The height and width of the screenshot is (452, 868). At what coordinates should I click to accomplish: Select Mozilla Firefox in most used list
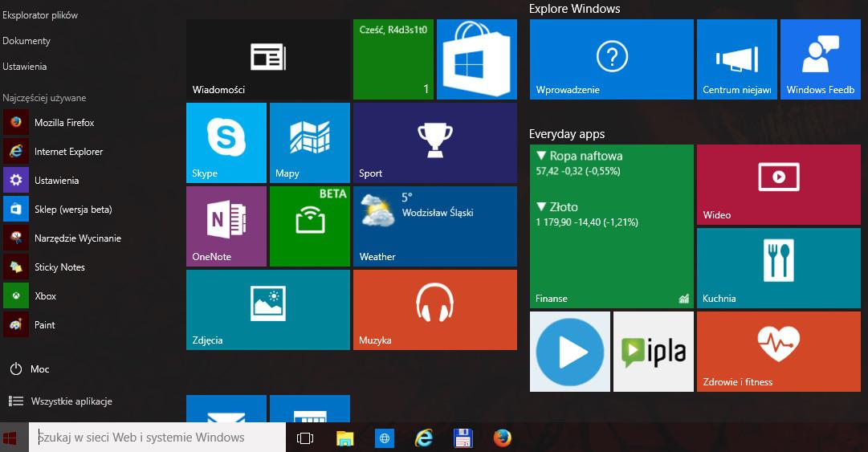[64, 123]
